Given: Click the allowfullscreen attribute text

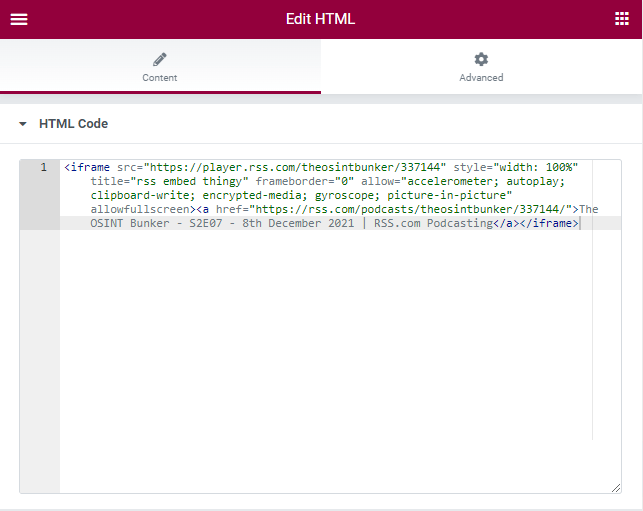Looking at the screenshot, I should 140,209.
